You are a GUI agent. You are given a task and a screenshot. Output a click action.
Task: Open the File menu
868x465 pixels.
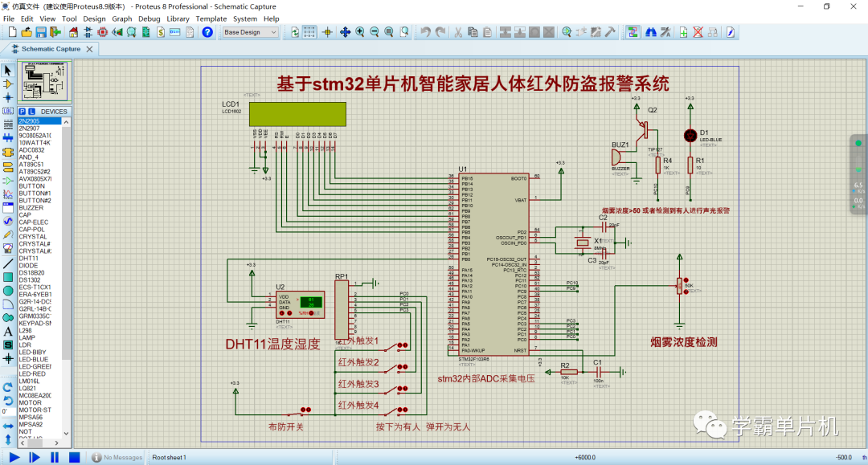pyautogui.click(x=9, y=18)
